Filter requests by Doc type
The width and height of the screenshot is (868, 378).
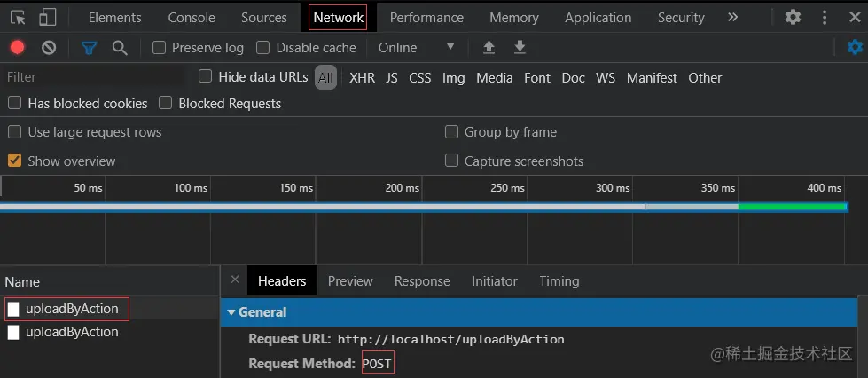(x=573, y=77)
